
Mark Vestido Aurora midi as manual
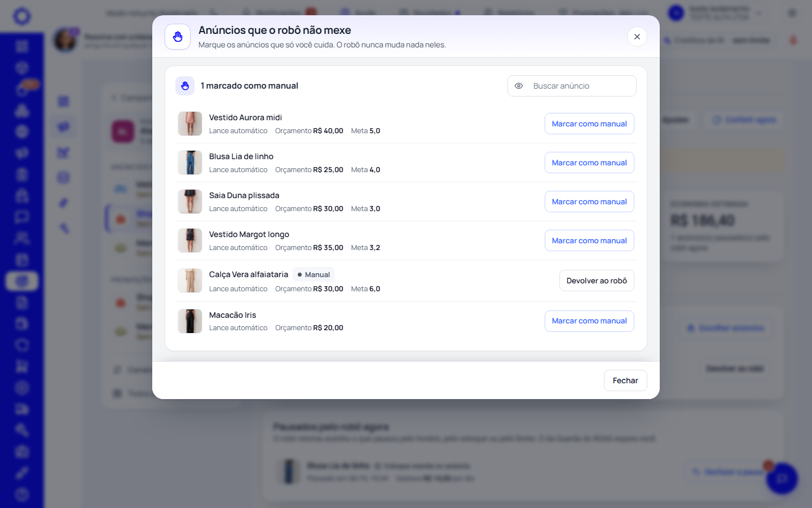[x=589, y=124]
